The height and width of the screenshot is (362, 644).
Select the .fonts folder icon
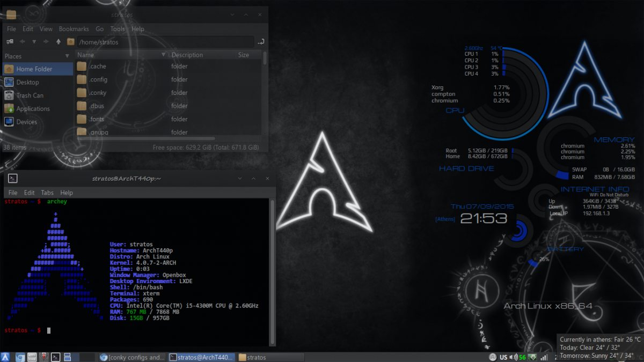click(82, 119)
